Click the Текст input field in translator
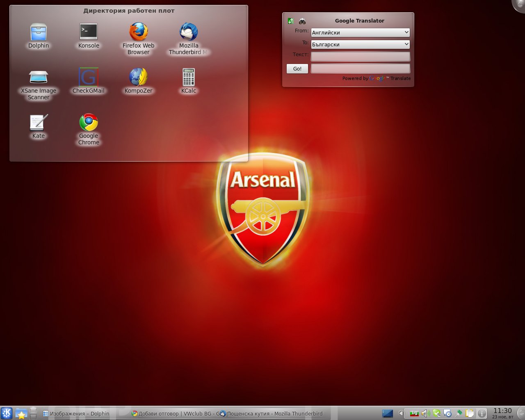 [x=360, y=56]
